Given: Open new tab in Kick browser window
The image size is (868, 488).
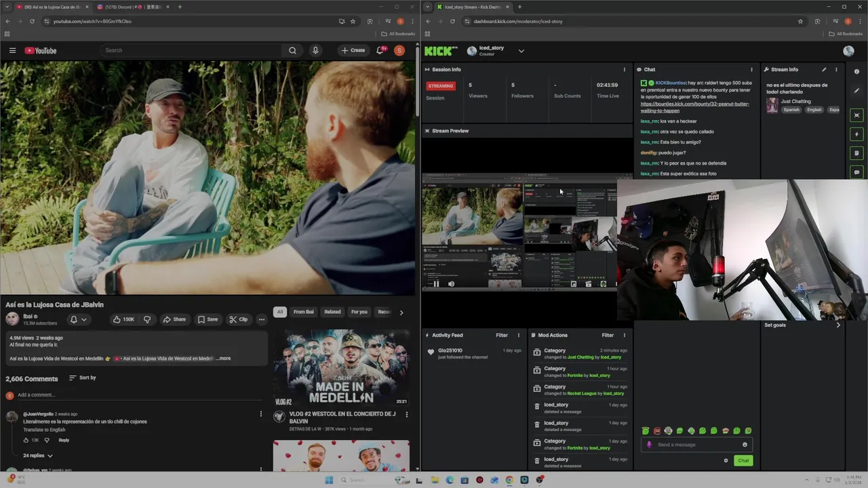Looking at the screenshot, I should [519, 7].
